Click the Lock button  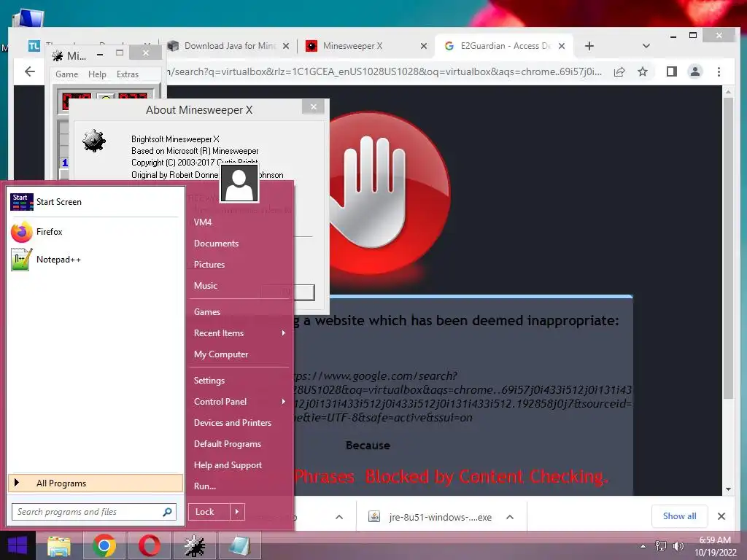point(209,512)
